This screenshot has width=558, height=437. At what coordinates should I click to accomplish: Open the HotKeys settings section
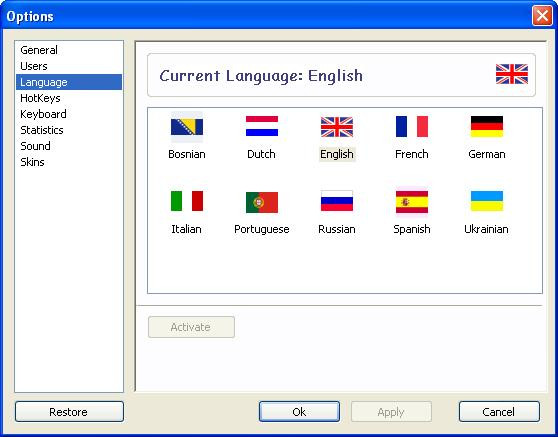tap(40, 98)
